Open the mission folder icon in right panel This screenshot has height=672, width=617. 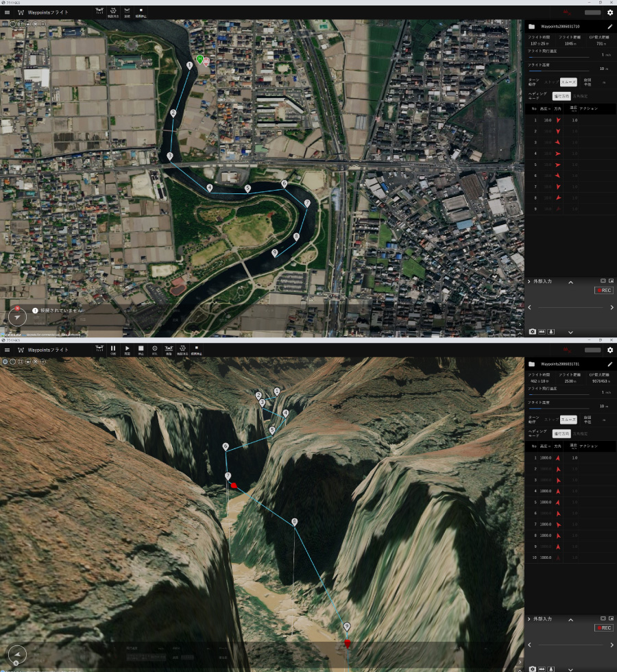click(532, 27)
